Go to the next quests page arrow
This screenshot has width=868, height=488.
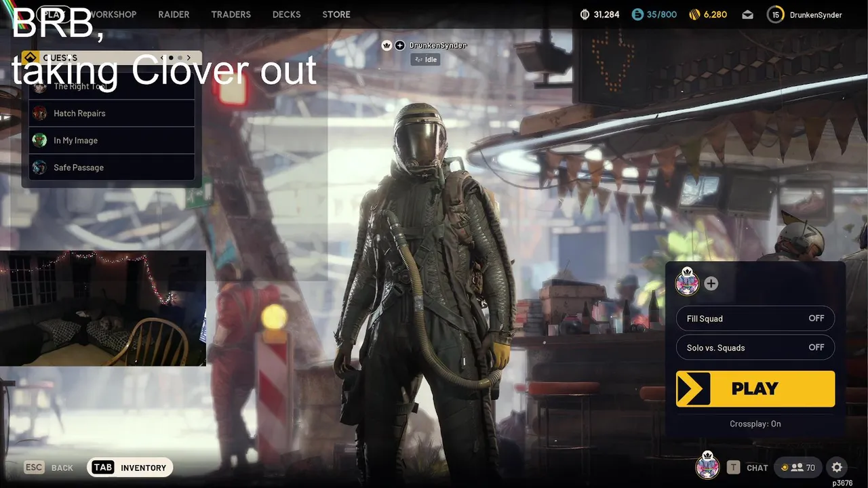point(189,58)
